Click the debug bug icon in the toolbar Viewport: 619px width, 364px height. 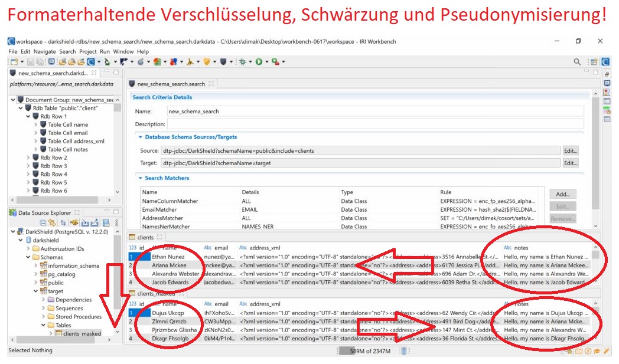(x=243, y=61)
